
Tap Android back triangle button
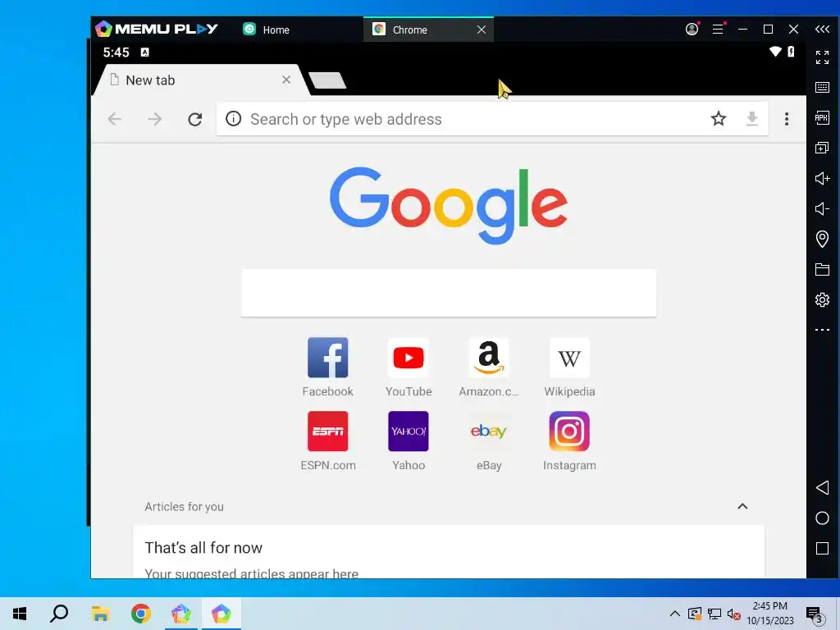coord(822,487)
